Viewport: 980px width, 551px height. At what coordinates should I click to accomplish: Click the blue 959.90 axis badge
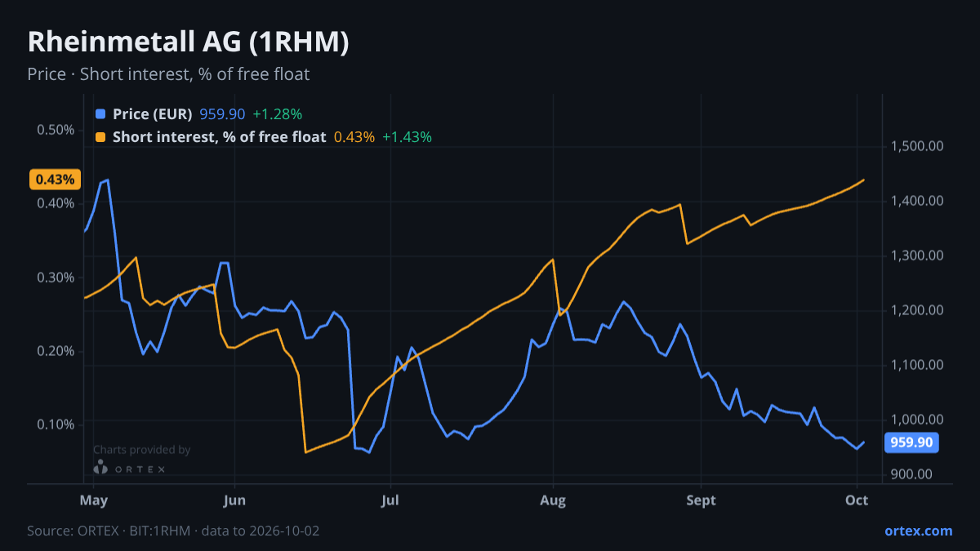[x=911, y=443]
